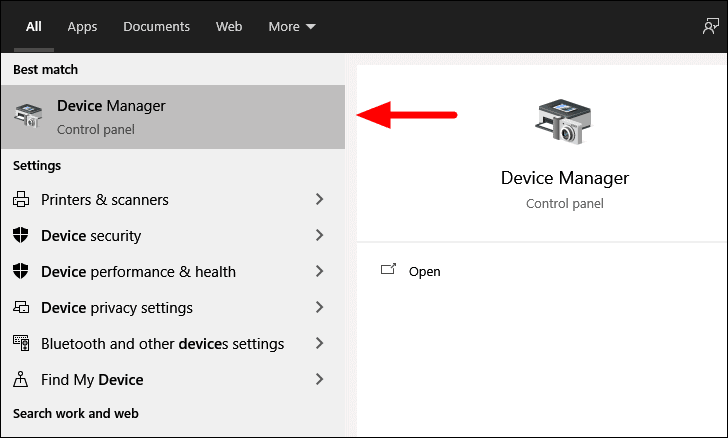Click the Device privacy settings icon
This screenshot has width=728, height=438.
coord(21,307)
